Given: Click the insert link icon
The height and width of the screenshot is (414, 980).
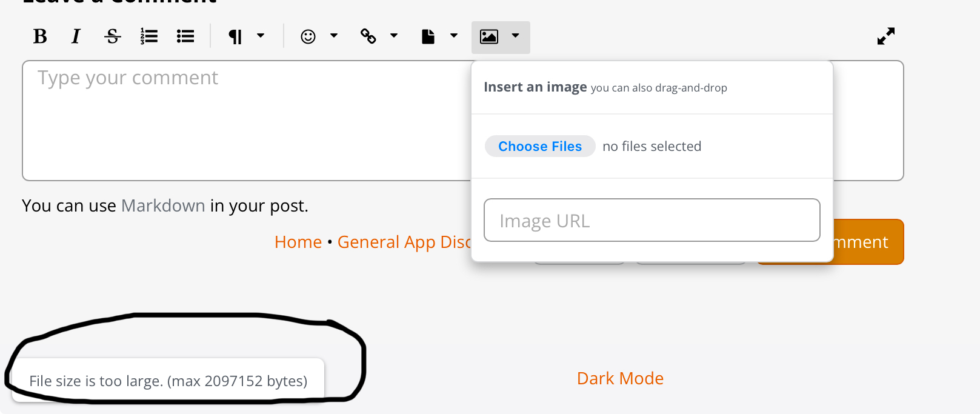Looking at the screenshot, I should point(368,36).
